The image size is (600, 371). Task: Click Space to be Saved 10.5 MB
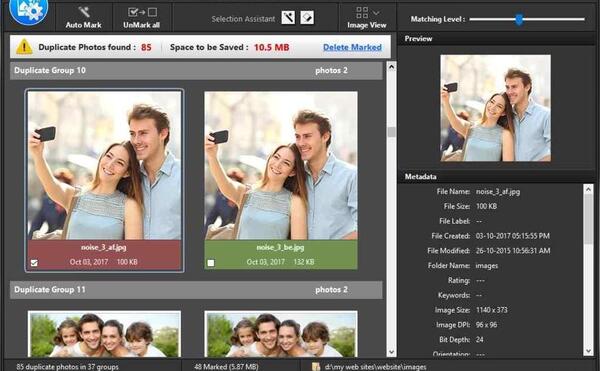[230, 47]
